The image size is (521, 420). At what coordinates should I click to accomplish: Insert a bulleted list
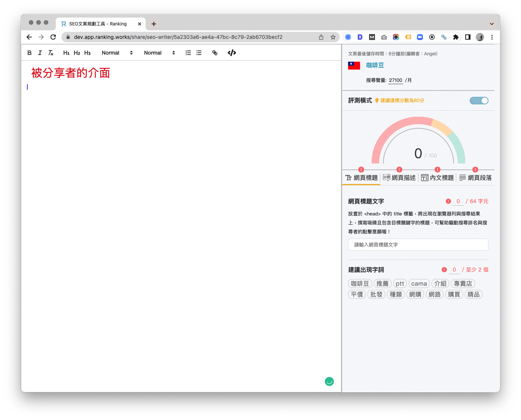click(x=199, y=53)
